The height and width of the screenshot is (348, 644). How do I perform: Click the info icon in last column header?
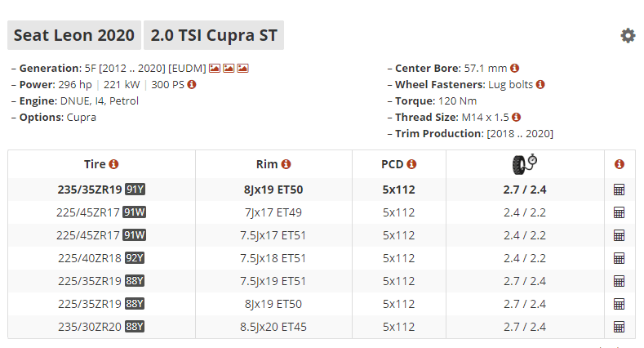tap(620, 164)
